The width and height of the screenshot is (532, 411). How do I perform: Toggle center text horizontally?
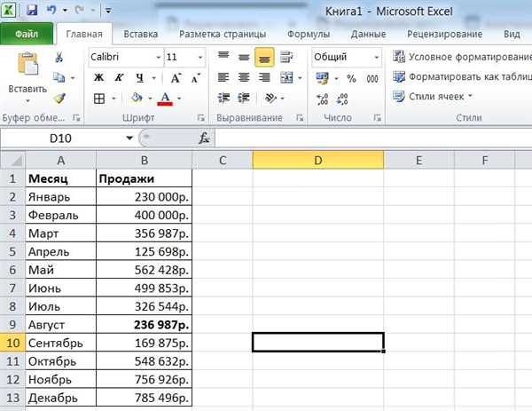244,78
